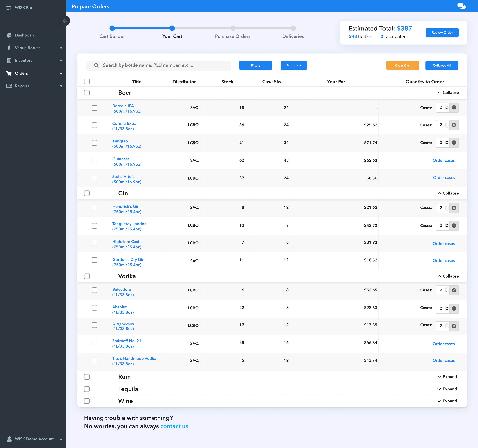Adjust the Grey Goose cases stepper
The width and height of the screenshot is (478, 448).
pos(447,326)
